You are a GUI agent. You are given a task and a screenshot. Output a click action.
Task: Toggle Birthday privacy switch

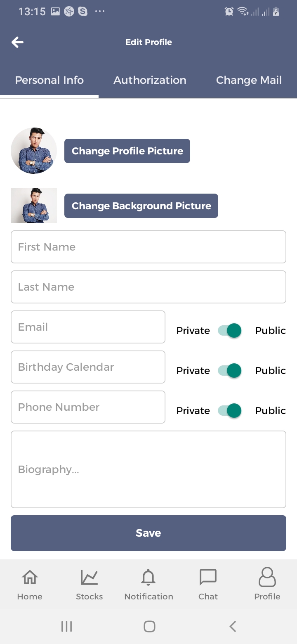[x=230, y=371]
